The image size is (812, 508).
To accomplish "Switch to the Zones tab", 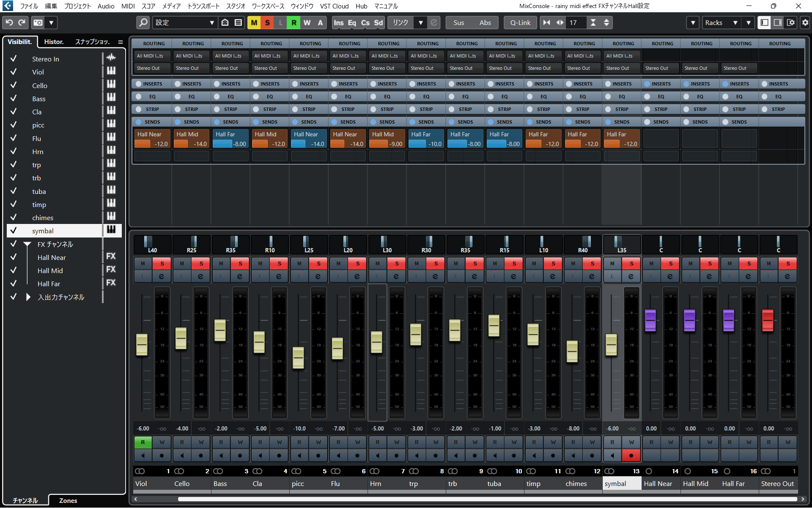I will [x=68, y=500].
